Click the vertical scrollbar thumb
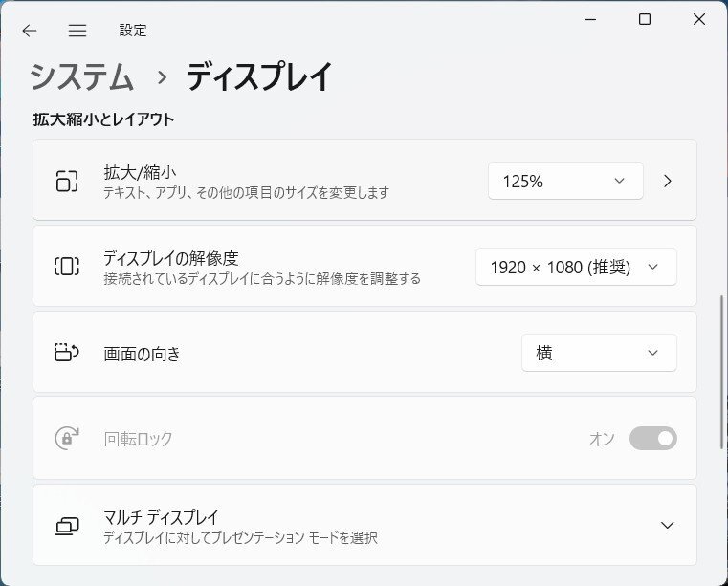This screenshot has width=728, height=586. point(721,372)
